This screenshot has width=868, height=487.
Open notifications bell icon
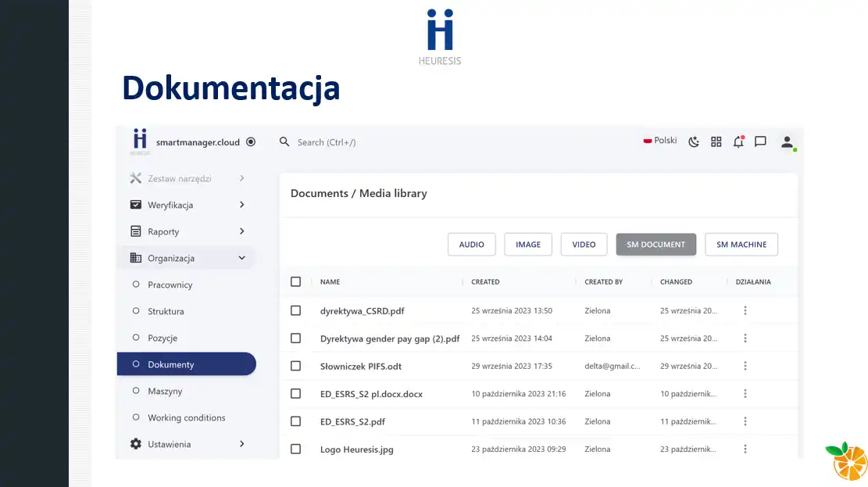click(x=738, y=141)
